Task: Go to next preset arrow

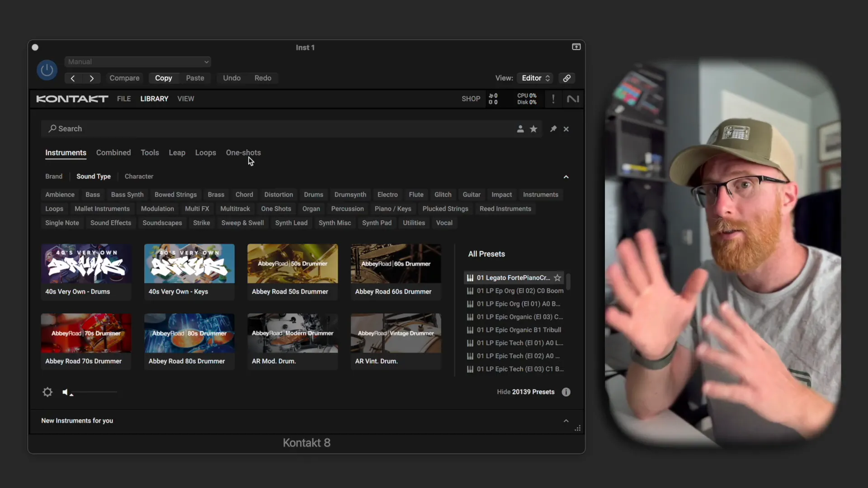Action: (91, 78)
